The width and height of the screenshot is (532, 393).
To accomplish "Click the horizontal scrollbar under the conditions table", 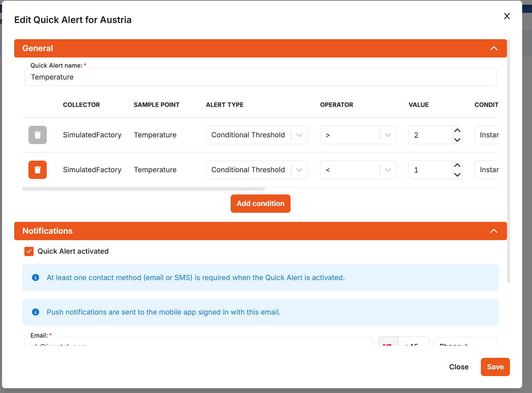I will click(144, 189).
